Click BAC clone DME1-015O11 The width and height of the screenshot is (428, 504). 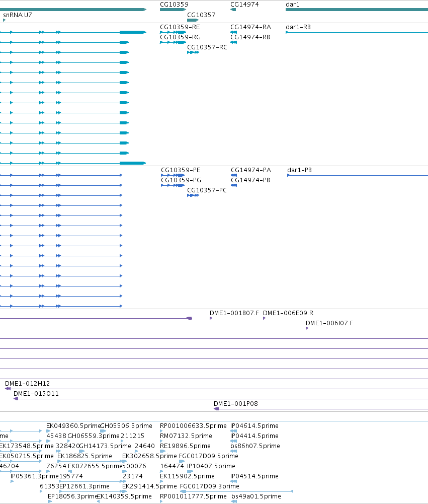point(36,394)
